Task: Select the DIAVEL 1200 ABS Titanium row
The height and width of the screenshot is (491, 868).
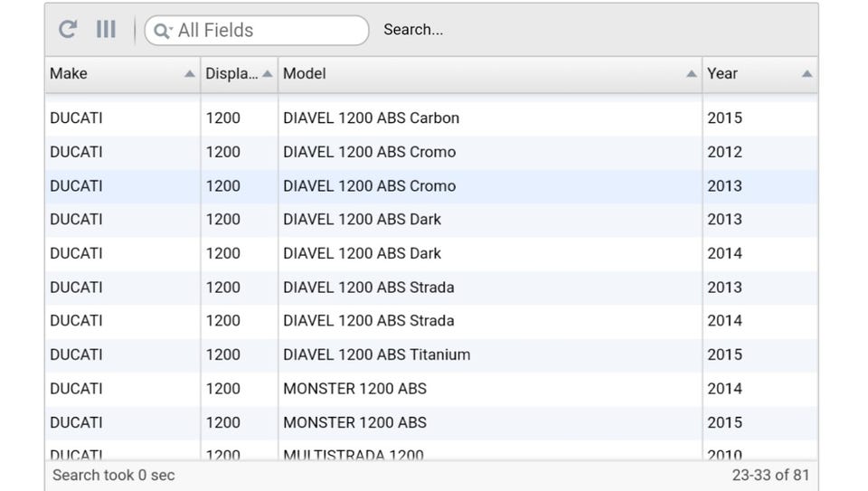Action: [x=376, y=355]
